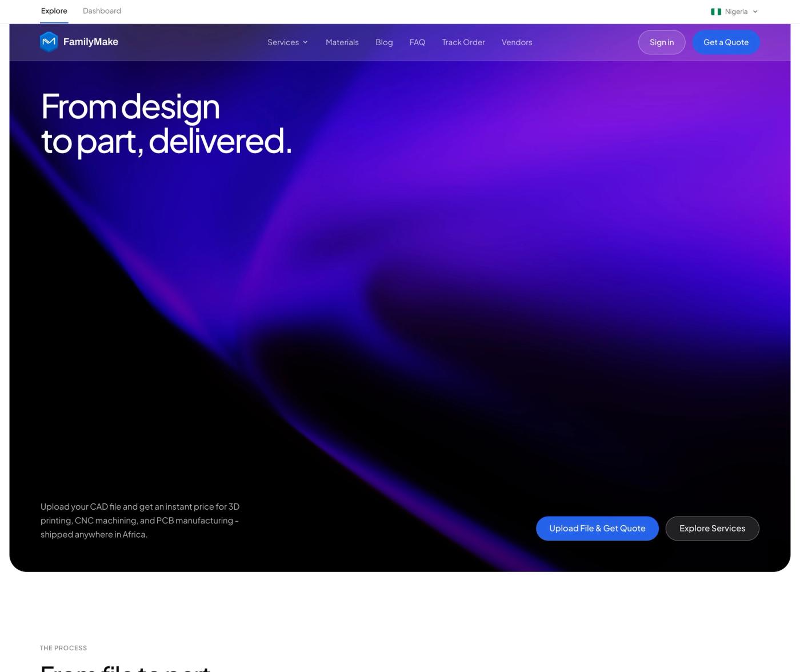Go to the Blog link
This screenshot has width=800, height=672.
pyautogui.click(x=384, y=42)
